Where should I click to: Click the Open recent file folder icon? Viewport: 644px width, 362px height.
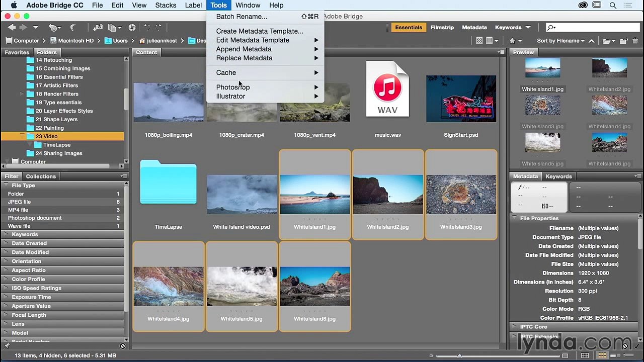coord(609,41)
